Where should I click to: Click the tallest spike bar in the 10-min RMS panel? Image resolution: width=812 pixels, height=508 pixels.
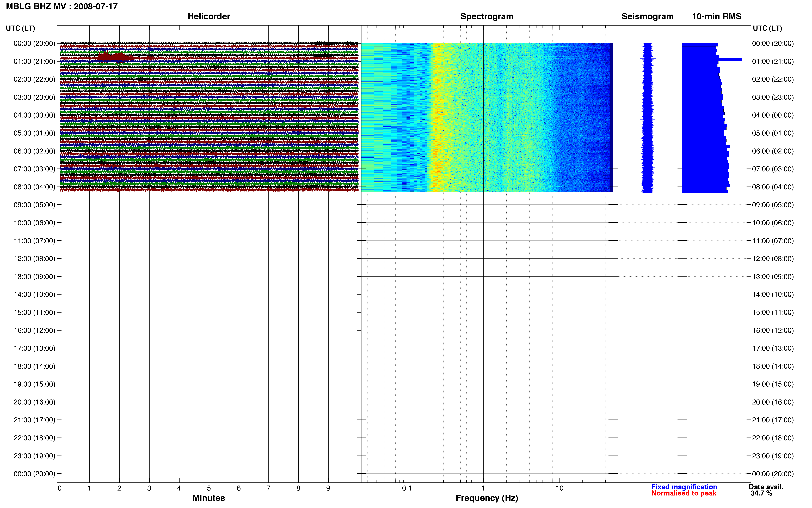(x=712, y=60)
